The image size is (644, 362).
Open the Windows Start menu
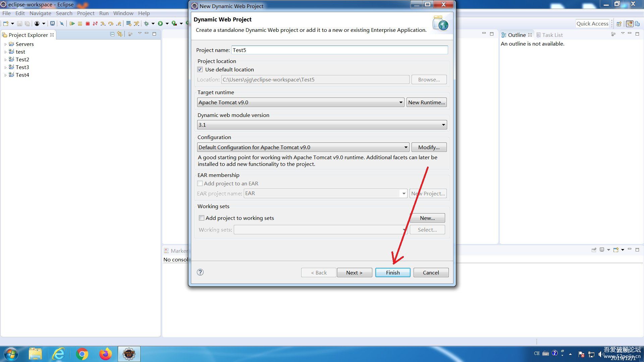(11, 354)
